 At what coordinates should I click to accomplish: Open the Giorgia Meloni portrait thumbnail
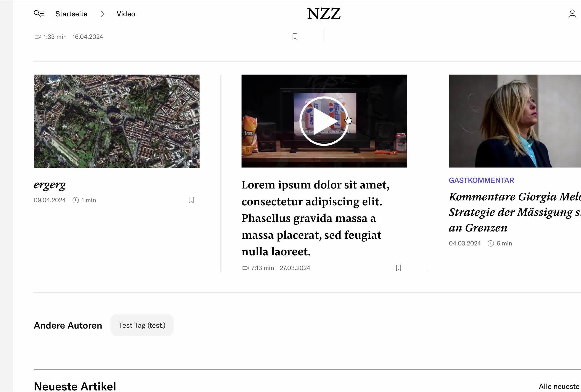[515, 121]
